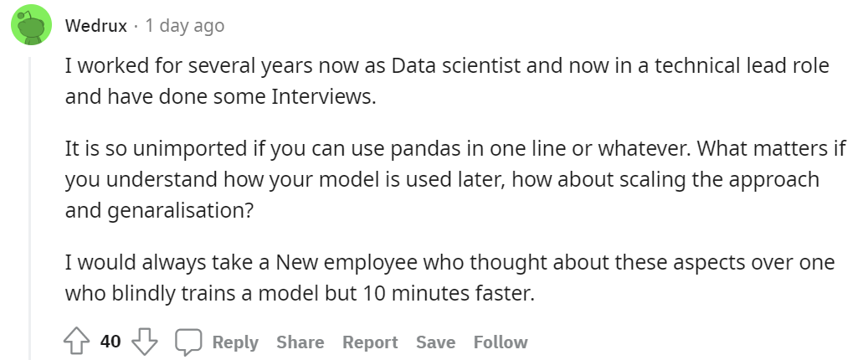Report the comment by Wedrux
868x360 pixels.
pos(370,342)
